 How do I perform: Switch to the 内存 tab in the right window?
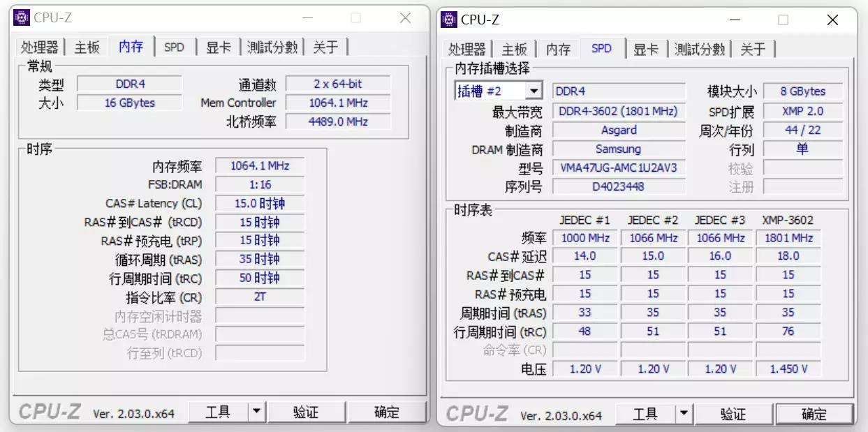point(557,49)
